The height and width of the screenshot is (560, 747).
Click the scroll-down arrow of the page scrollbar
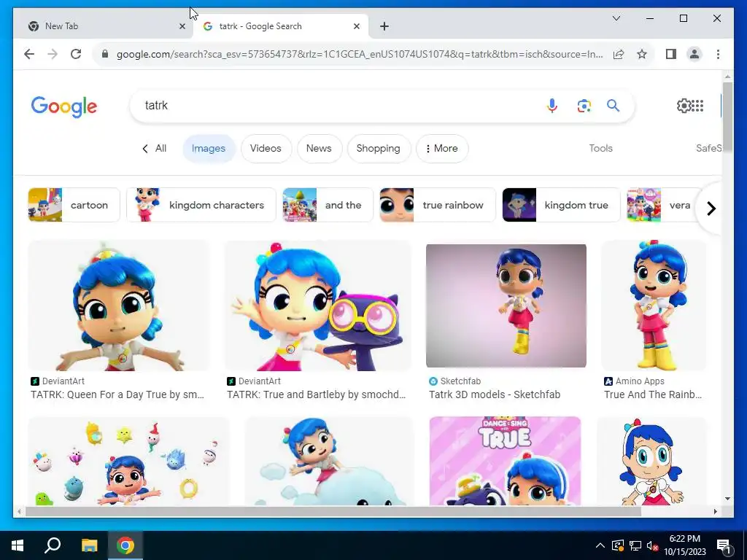pyautogui.click(x=727, y=499)
